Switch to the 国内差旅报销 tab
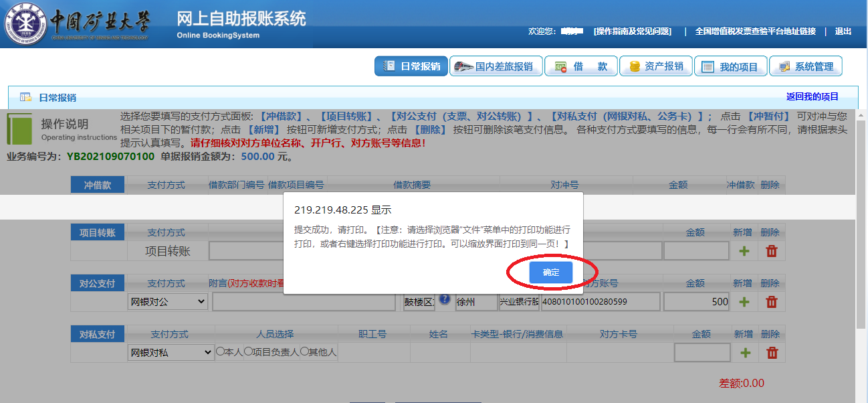Viewport: 868px width, 403px height. coord(495,66)
